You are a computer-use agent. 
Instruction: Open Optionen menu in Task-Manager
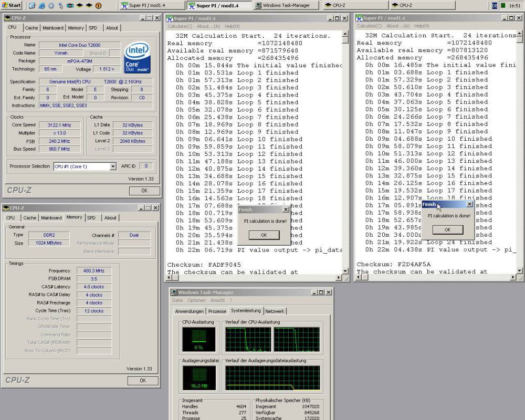coord(196,300)
